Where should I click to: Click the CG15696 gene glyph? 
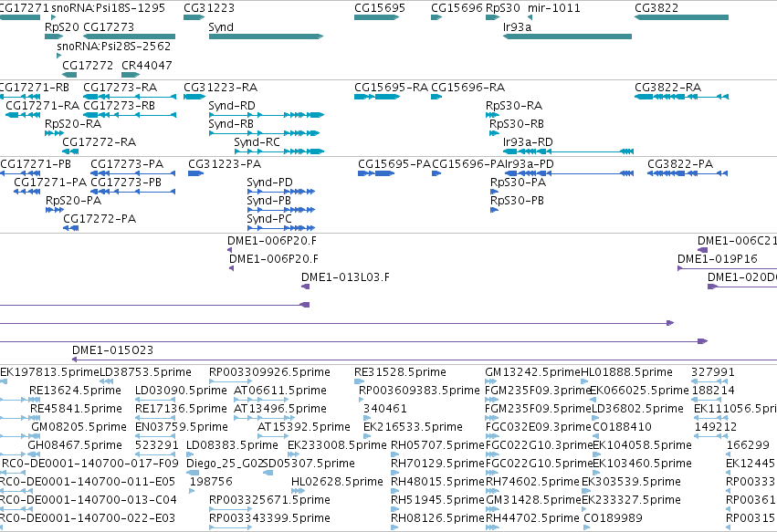click(436, 17)
